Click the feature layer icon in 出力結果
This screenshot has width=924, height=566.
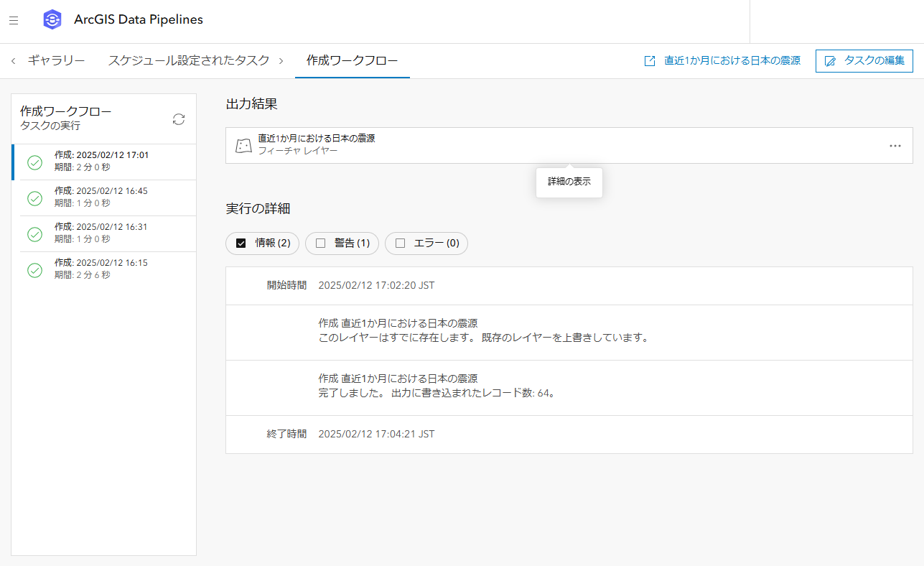tap(244, 145)
